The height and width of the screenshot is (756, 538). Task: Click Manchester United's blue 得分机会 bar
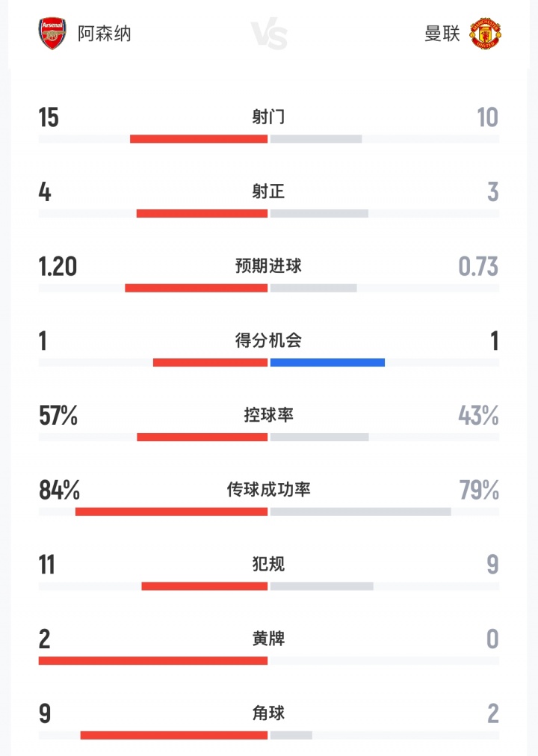pos(327,363)
